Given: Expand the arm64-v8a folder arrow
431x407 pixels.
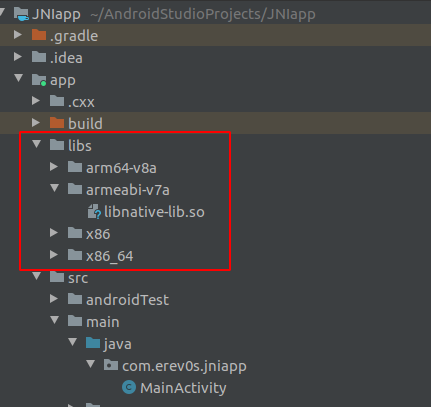Looking at the screenshot, I should coord(54,167).
